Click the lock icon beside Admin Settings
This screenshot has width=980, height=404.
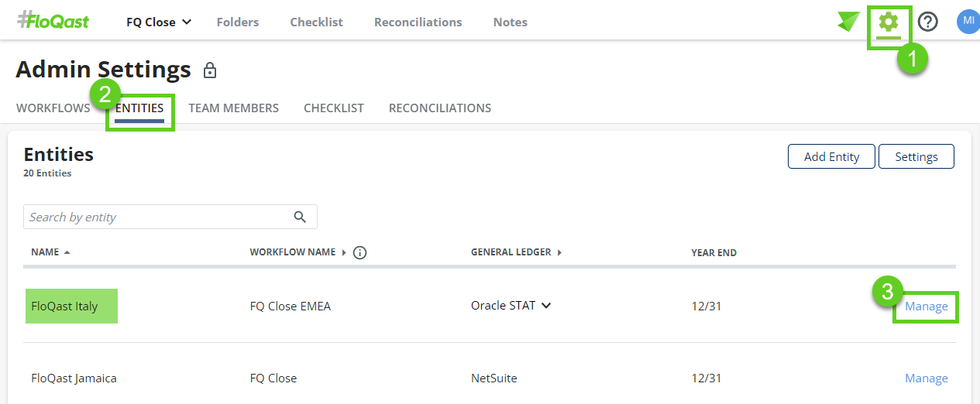(x=209, y=71)
